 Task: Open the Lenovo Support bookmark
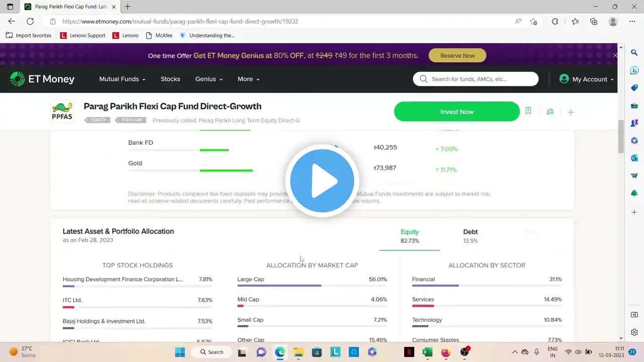tap(83, 36)
